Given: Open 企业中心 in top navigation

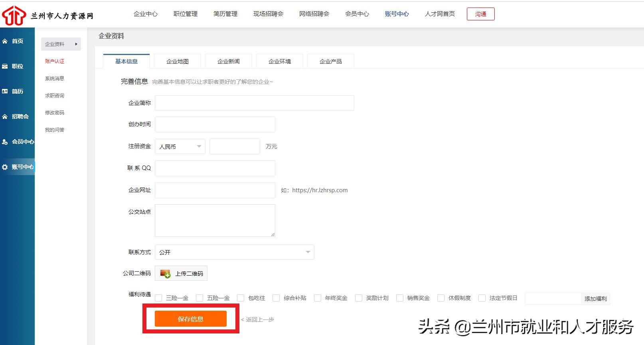Looking at the screenshot, I should pyautogui.click(x=146, y=14).
